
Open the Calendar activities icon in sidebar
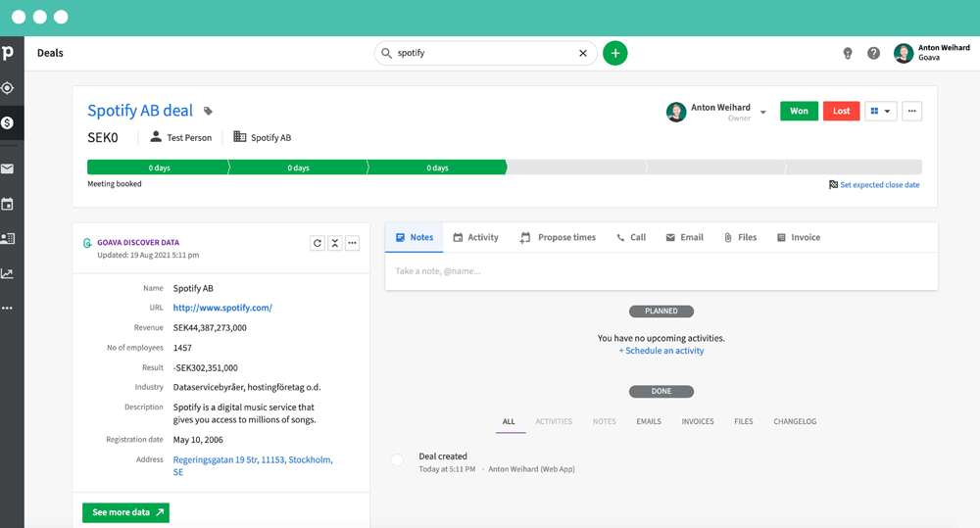click(8, 204)
